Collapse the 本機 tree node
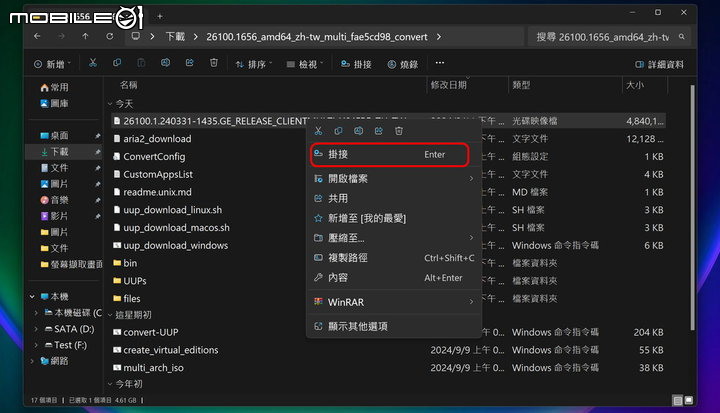The image size is (720, 413). click(32, 297)
